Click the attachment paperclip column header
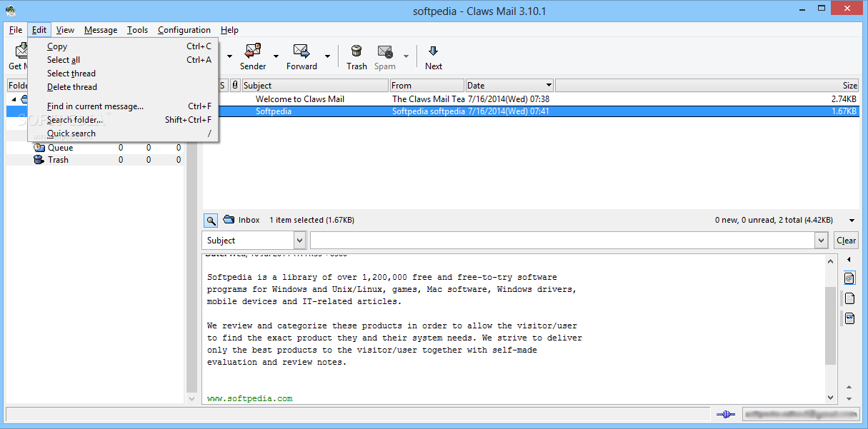This screenshot has height=429, width=868. (235, 86)
